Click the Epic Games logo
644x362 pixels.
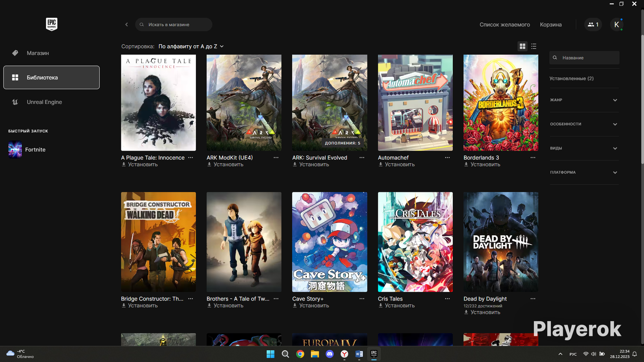click(51, 24)
